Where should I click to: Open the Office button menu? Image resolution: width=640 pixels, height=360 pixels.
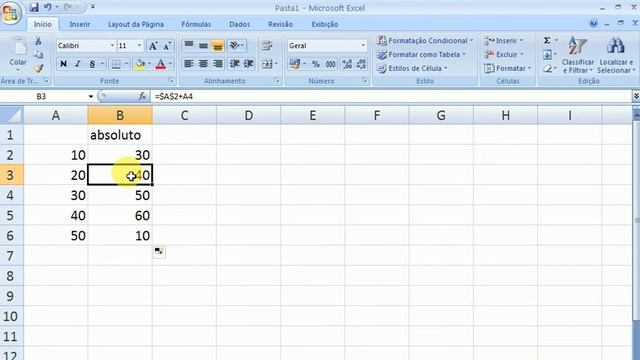(11, 13)
